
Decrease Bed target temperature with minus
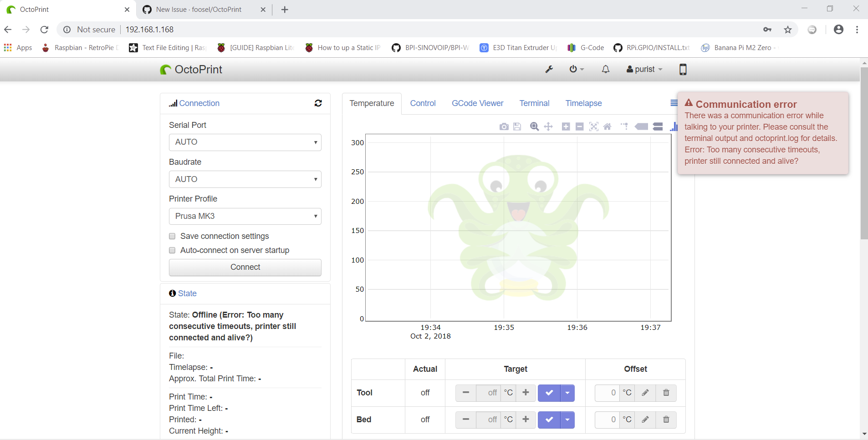(x=466, y=420)
